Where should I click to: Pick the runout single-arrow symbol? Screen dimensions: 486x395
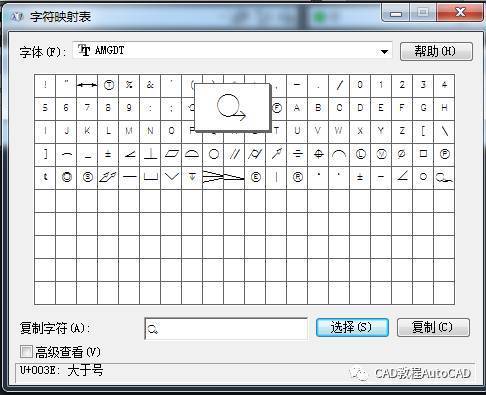pos(276,154)
